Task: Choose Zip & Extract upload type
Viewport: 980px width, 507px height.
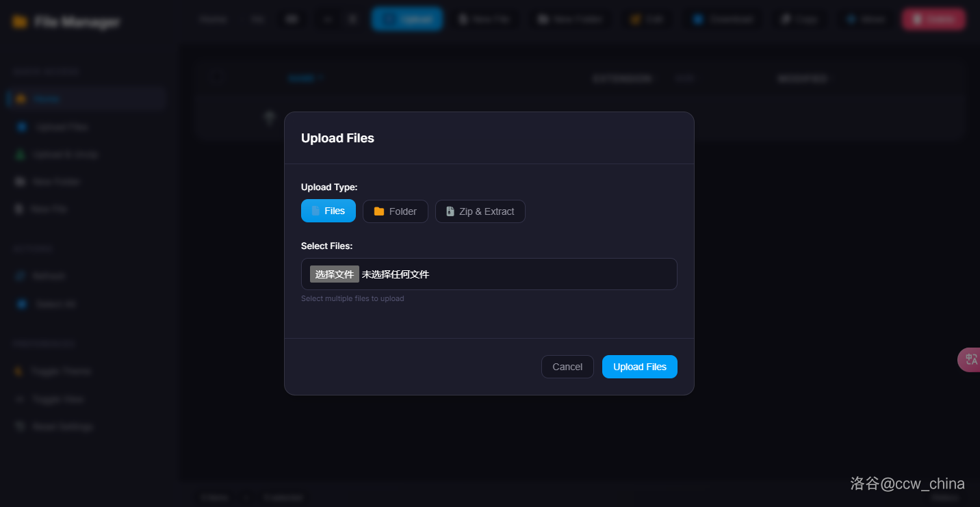Action: click(480, 211)
